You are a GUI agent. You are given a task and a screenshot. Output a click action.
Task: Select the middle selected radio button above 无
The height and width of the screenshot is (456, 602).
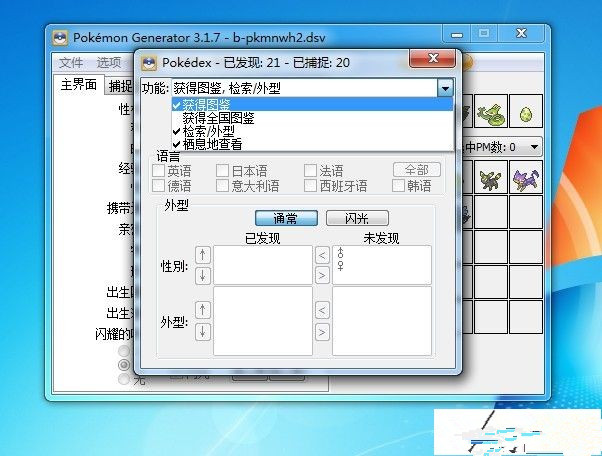pyautogui.click(x=124, y=364)
